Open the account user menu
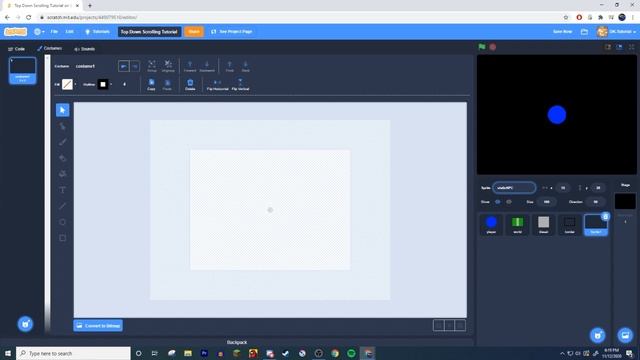The width and height of the screenshot is (640, 360). [616, 31]
